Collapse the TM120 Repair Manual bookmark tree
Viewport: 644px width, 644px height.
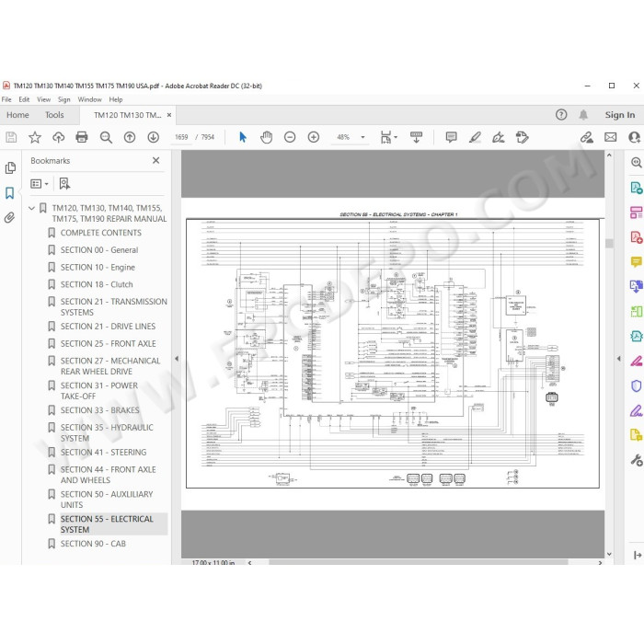tap(31, 208)
